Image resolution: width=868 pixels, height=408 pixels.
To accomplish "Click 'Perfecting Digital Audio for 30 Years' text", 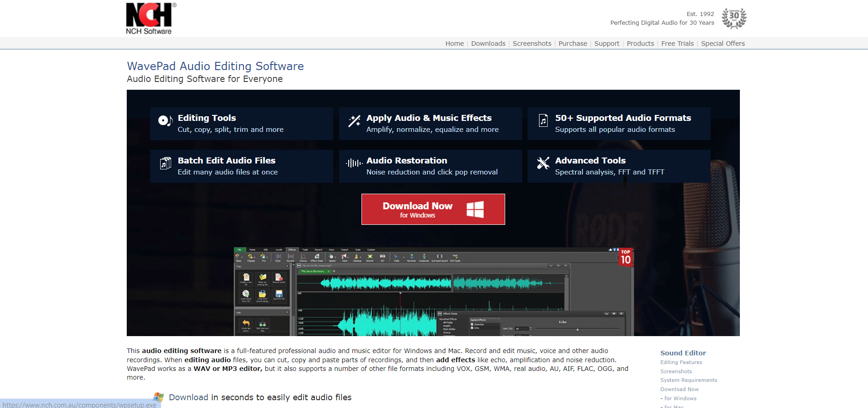I will coord(662,23).
